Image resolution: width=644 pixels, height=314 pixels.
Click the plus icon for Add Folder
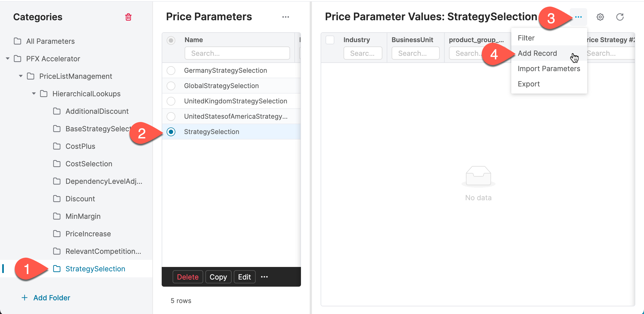[25, 298]
